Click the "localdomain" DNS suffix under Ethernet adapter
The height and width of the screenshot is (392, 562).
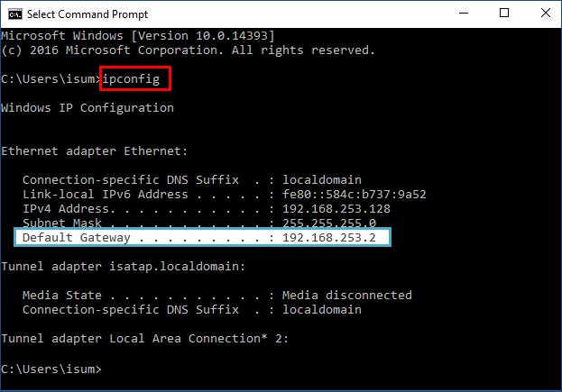tap(321, 179)
